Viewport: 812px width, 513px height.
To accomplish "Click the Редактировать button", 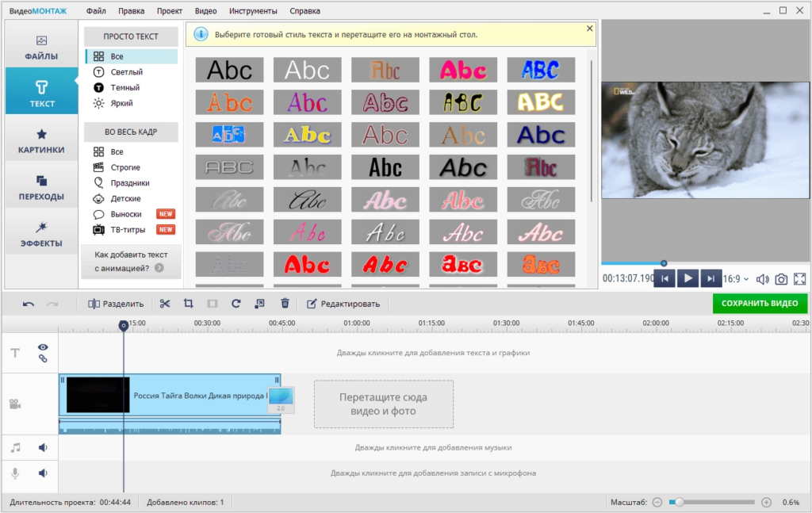I will click(343, 304).
